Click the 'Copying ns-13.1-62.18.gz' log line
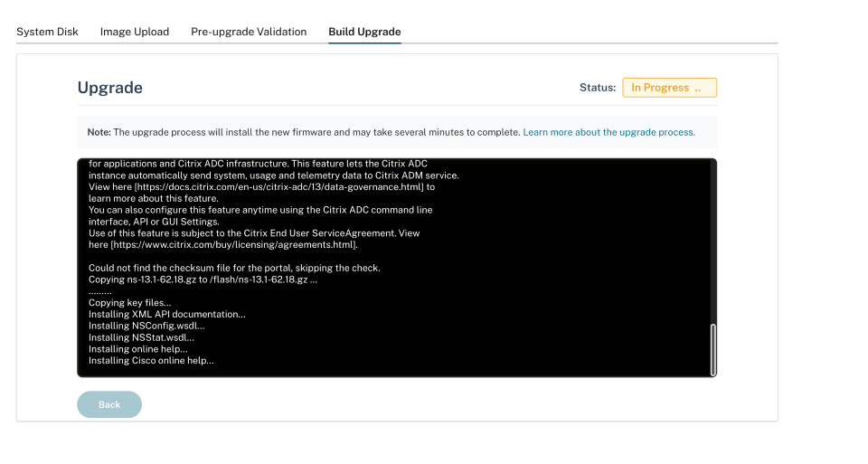The image size is (868, 464). click(203, 279)
